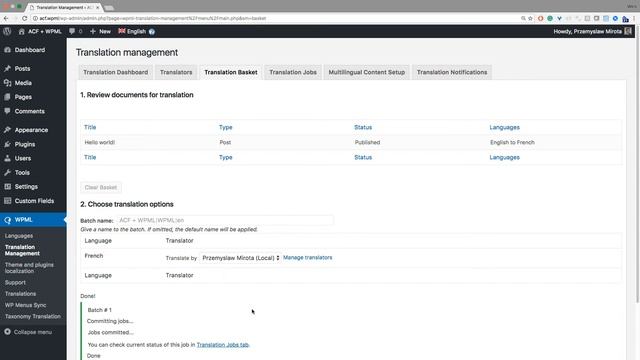Open the Translation Jobs tab link in status message
Screen dimensions: 640x360
(x=222, y=345)
